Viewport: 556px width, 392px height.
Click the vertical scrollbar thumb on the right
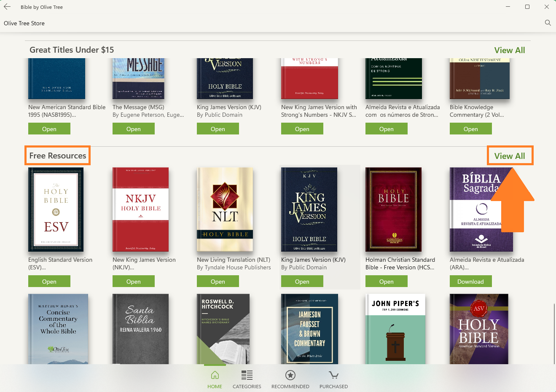554,333
